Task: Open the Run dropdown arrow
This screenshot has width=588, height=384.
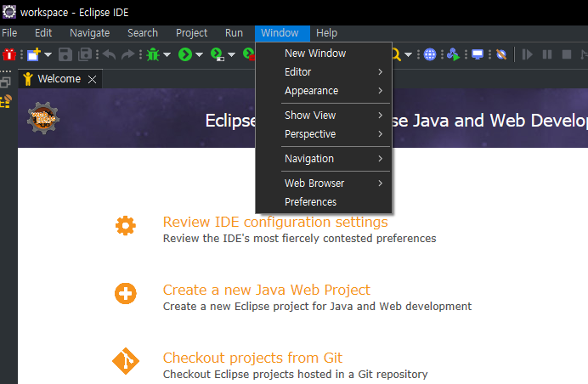Action: tap(199, 55)
